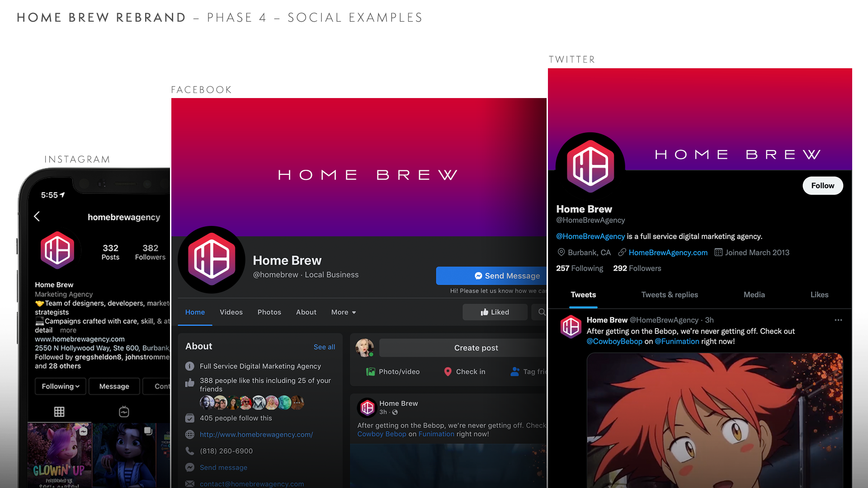Open http://www.homebrewagency.com/ link on Facebook

pos(256,434)
